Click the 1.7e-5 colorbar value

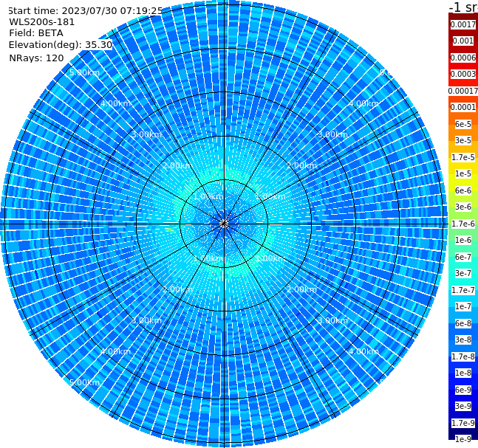[463, 157]
